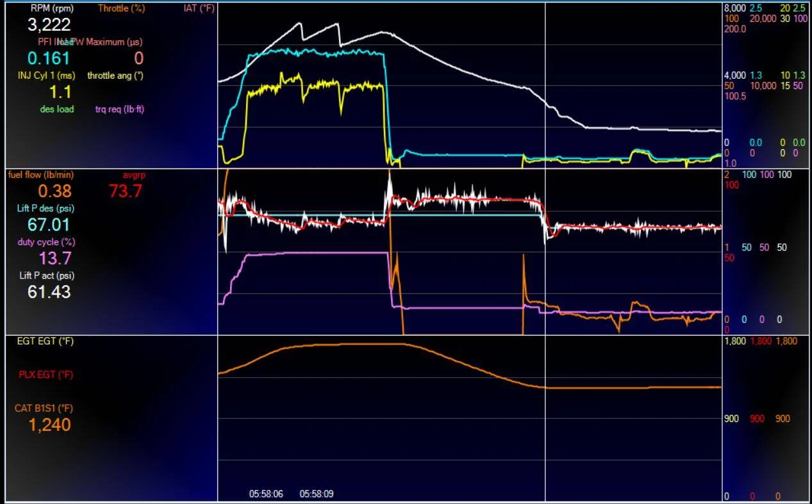Image resolution: width=812 pixels, height=504 pixels.
Task: Select the fuel flow (lb/min) label
Action: click(x=40, y=174)
